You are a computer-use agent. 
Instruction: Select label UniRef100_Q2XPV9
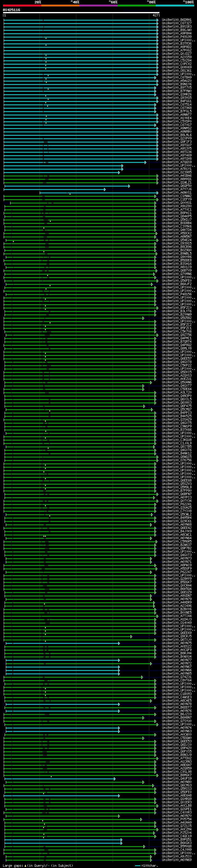click(x=177, y=139)
